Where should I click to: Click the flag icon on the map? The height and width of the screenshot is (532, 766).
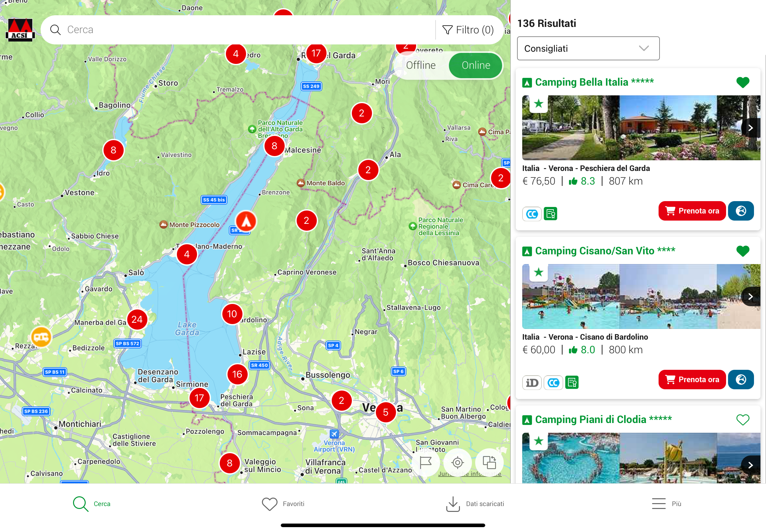426,463
